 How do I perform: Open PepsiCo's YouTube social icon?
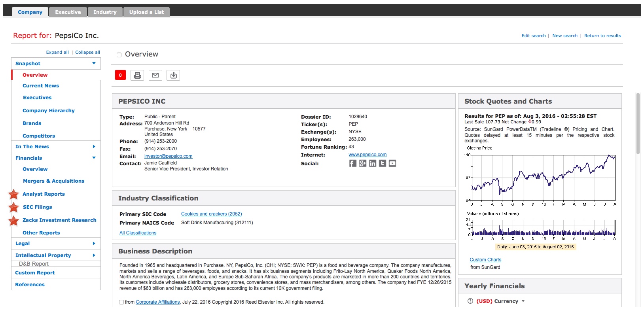pyautogui.click(x=392, y=163)
